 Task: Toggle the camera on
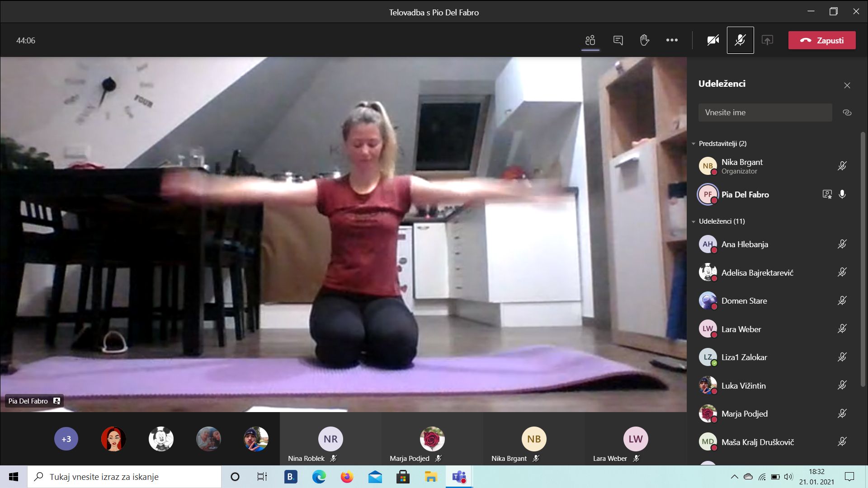(713, 40)
